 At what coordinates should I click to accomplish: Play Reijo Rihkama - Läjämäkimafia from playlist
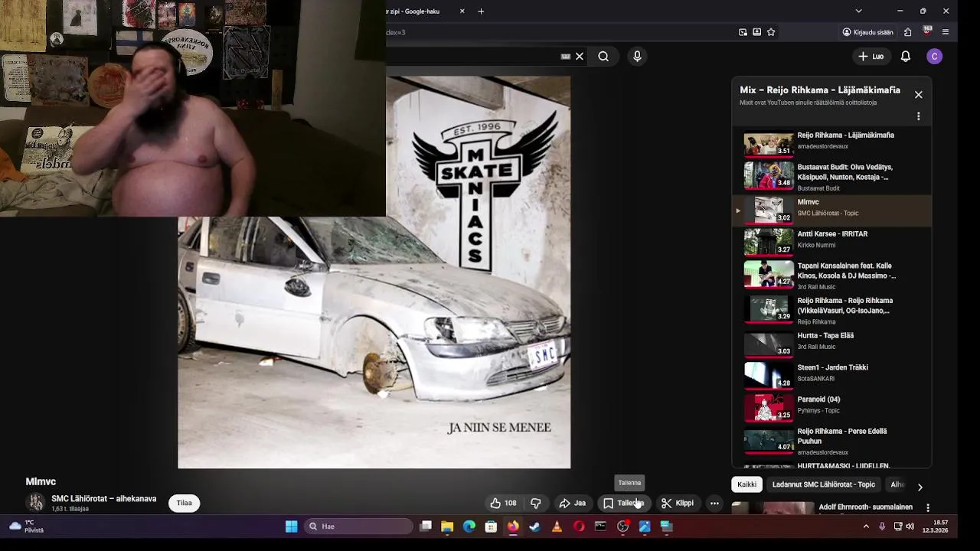(832, 144)
